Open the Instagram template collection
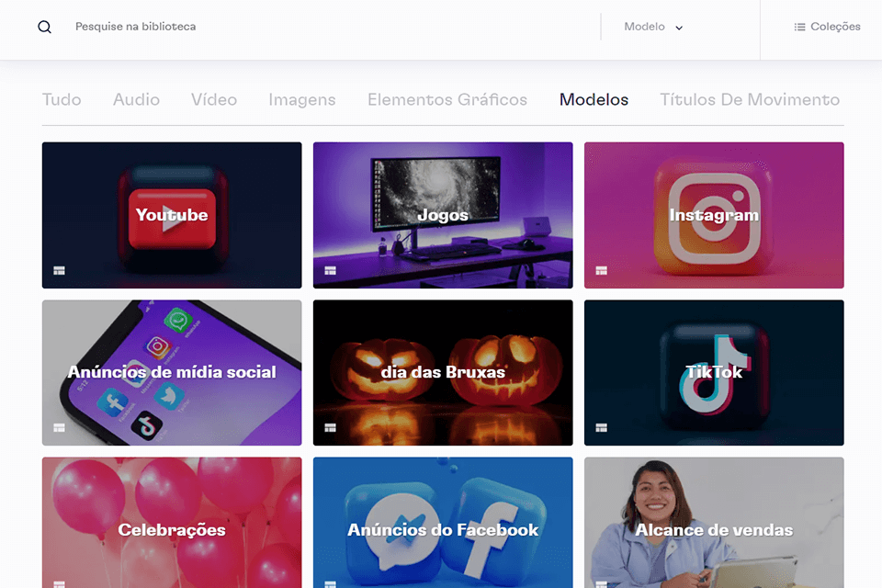The image size is (882, 588). click(714, 215)
